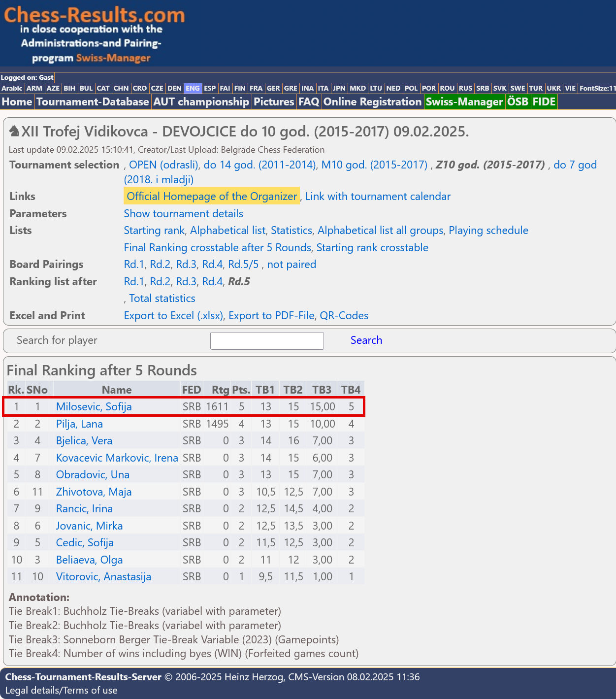The height and width of the screenshot is (699, 616).
Task: Open Total statistics
Action: pos(162,299)
